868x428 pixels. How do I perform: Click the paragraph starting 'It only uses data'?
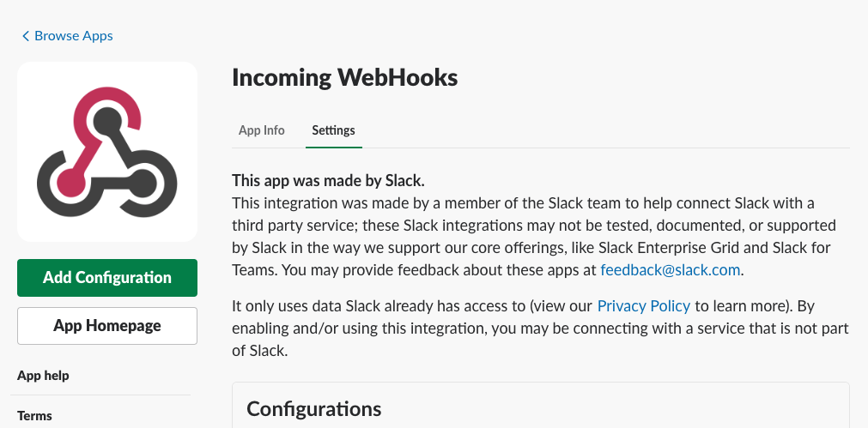pos(540,328)
